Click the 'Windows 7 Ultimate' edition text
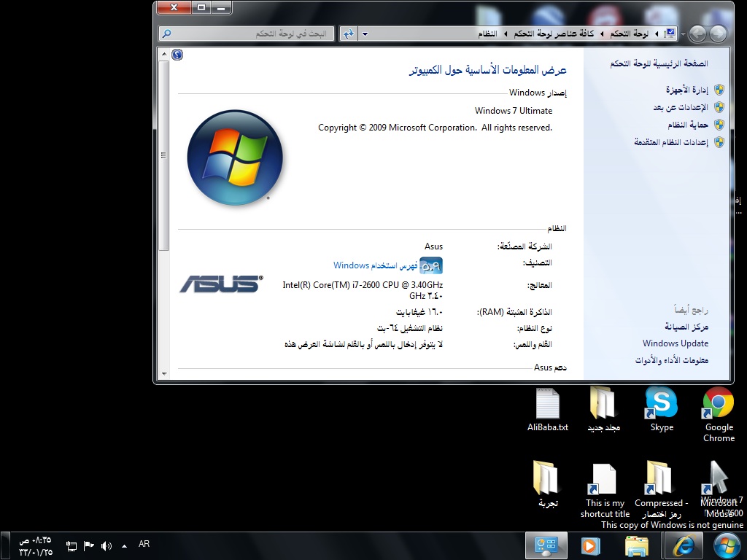The height and width of the screenshot is (560, 747). click(514, 111)
